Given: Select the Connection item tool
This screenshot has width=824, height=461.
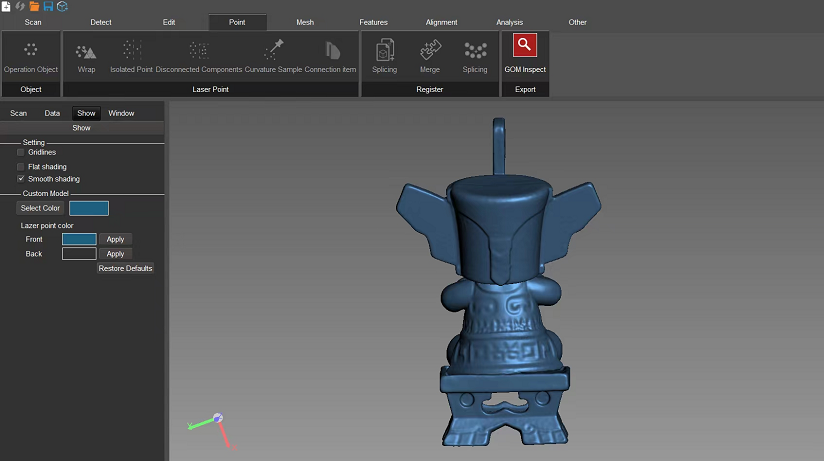Looking at the screenshot, I should (x=331, y=57).
